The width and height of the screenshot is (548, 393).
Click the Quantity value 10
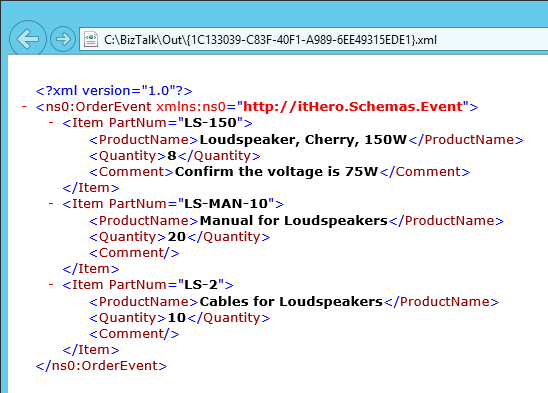tap(176, 318)
